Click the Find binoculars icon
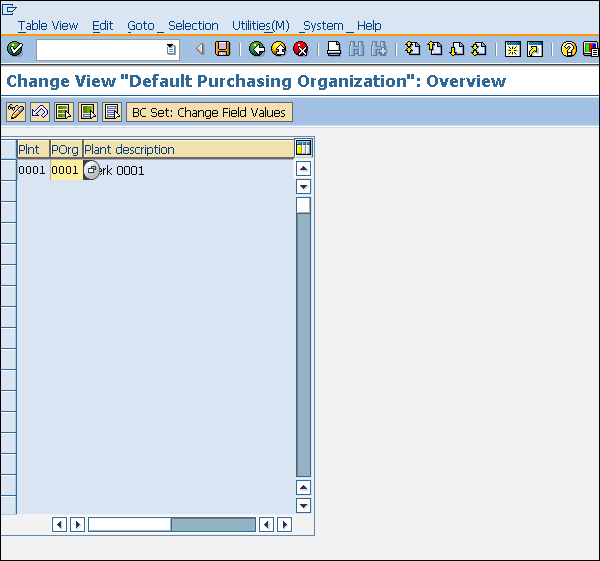Screen dimensions: 600x561 point(356,49)
